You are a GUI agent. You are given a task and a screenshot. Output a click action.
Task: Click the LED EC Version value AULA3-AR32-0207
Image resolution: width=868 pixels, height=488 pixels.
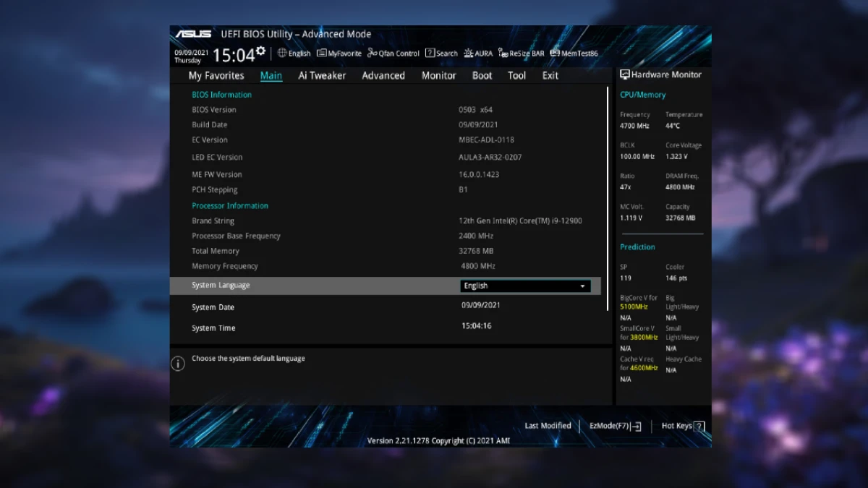point(490,157)
